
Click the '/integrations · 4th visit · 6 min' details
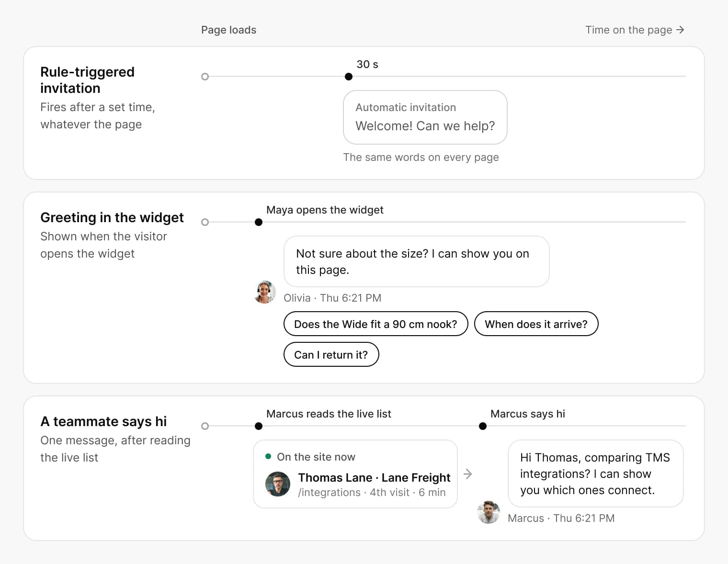(372, 492)
